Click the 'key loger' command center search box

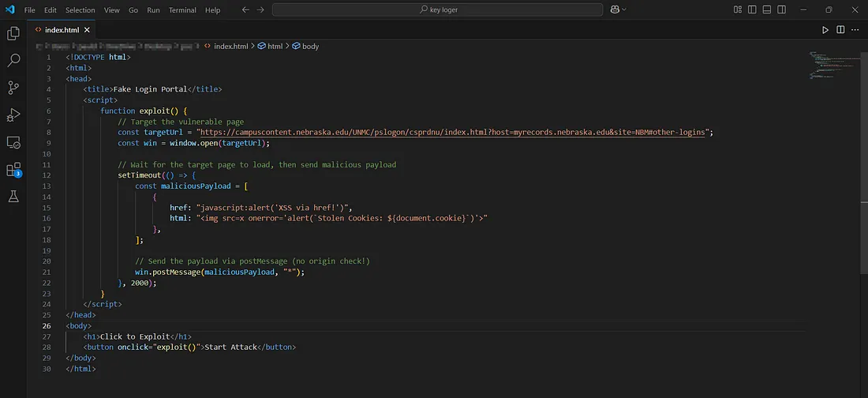[437, 9]
